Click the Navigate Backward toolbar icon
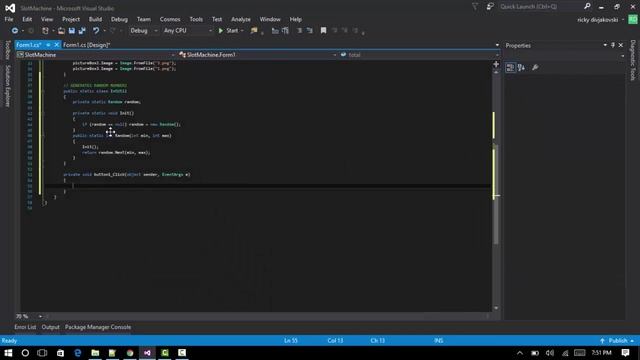 15,31
